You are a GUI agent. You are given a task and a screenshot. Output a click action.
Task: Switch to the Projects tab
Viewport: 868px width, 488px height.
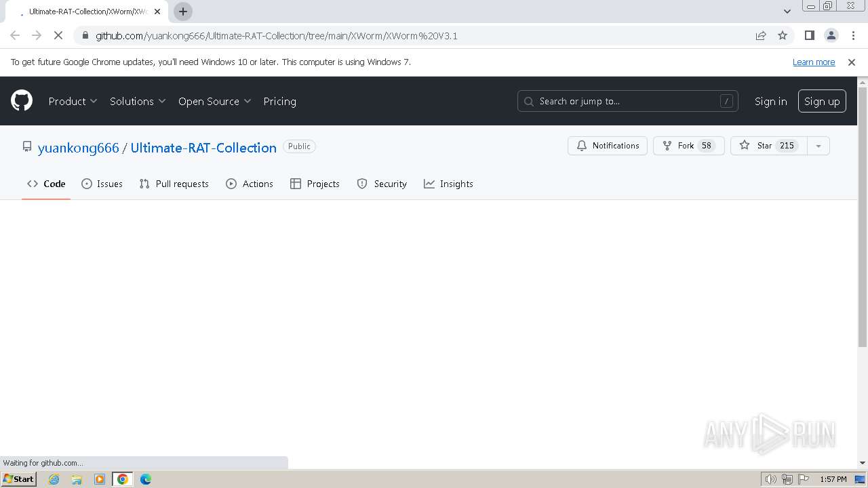315,184
